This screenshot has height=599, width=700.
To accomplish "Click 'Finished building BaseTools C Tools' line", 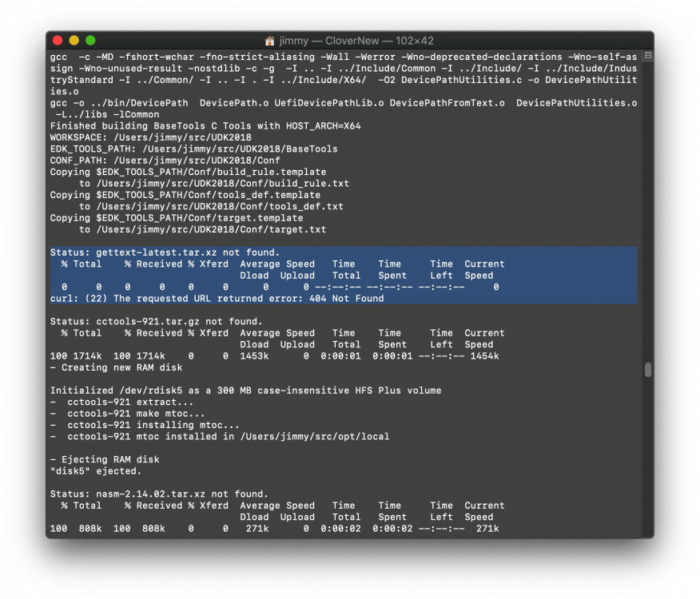I will (x=205, y=126).
